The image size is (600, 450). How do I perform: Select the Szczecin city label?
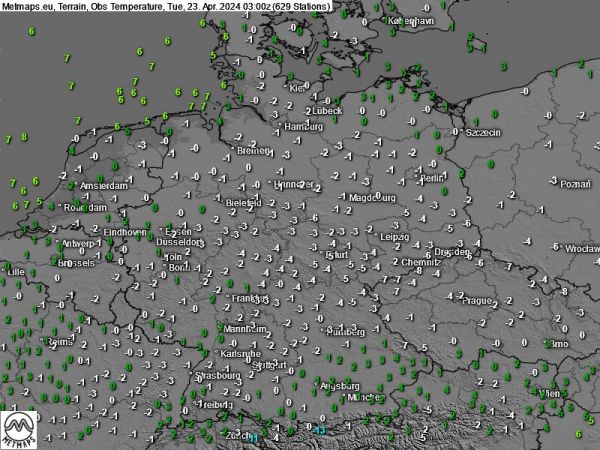[483, 132]
